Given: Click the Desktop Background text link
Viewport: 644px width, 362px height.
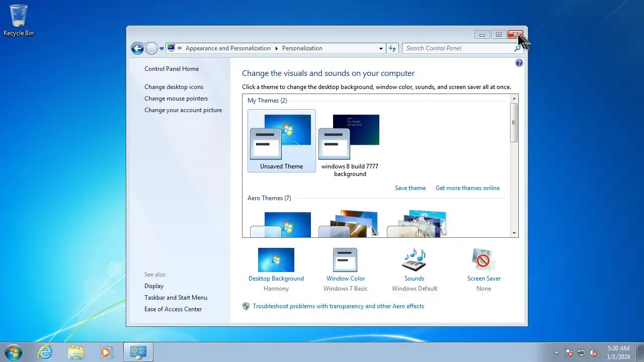Looking at the screenshot, I should click(x=276, y=279).
